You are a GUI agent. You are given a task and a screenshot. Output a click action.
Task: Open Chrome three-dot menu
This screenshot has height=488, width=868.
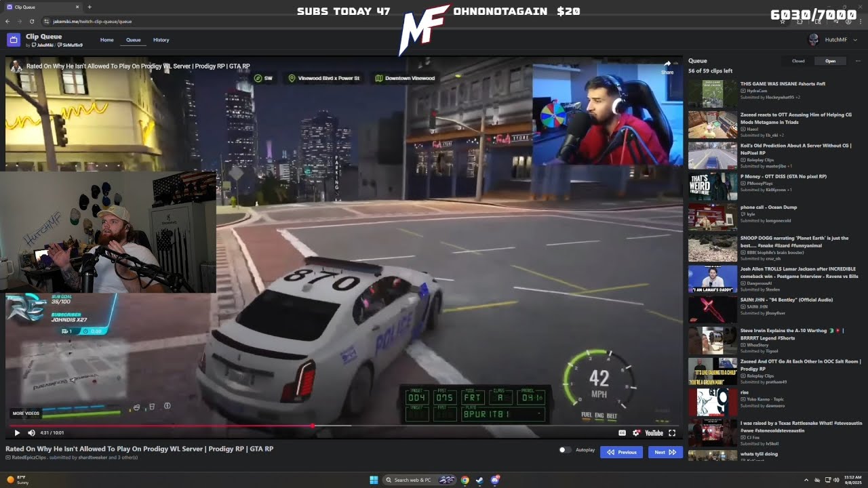pos(859,22)
